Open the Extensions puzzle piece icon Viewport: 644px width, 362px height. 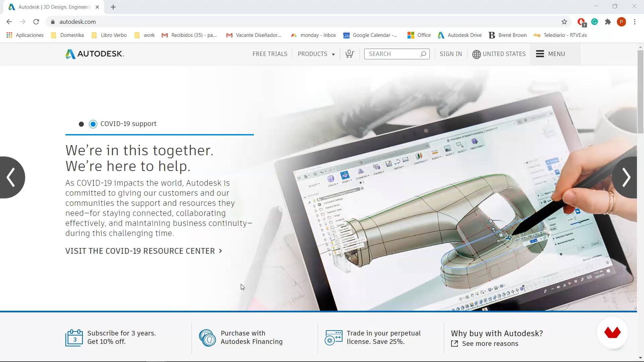tap(608, 22)
